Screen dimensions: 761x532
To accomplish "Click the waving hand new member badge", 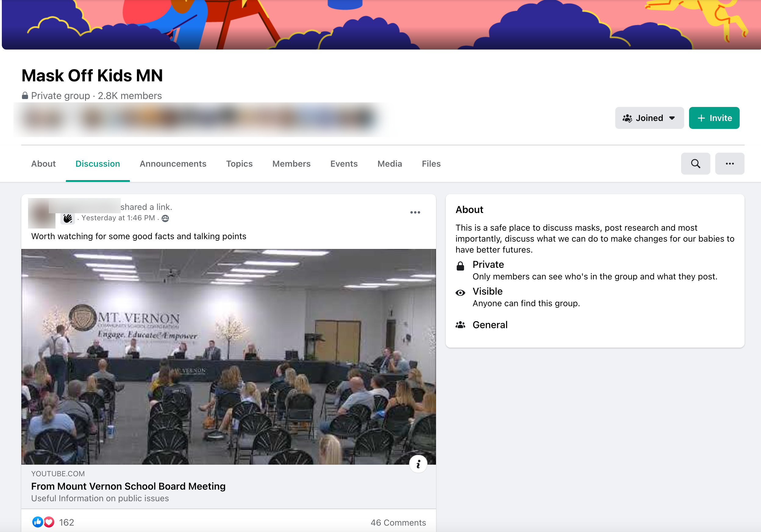I will [x=68, y=218].
